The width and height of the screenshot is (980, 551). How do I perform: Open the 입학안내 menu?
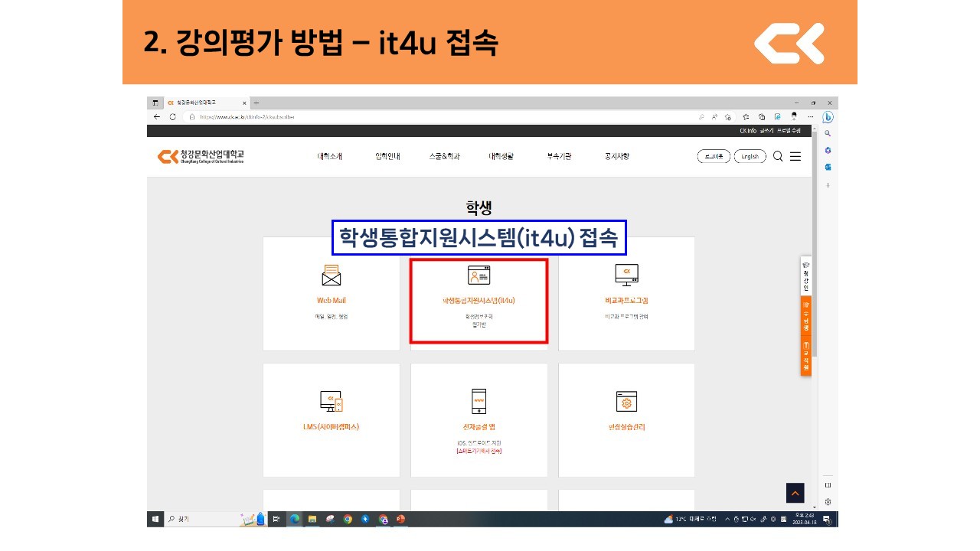point(387,156)
